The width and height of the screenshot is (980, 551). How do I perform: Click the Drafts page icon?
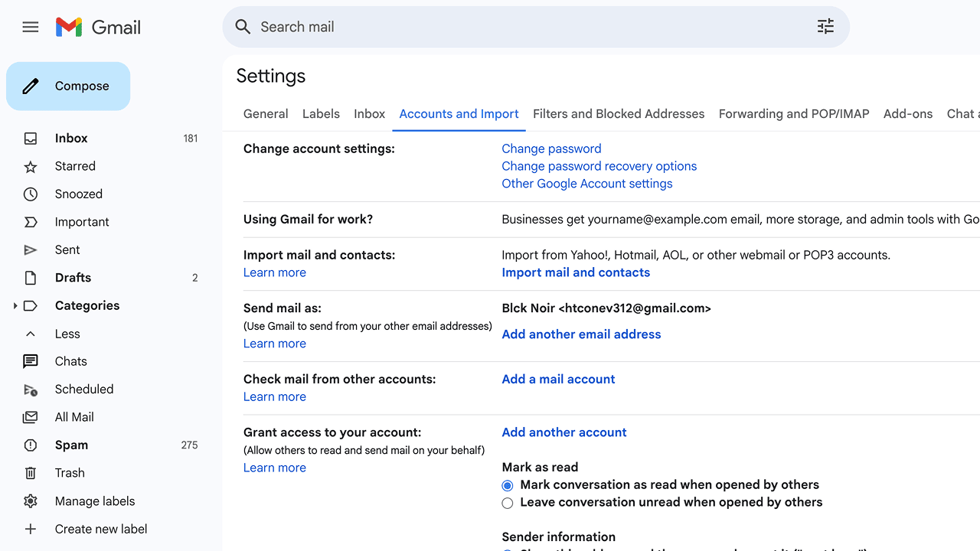(x=31, y=278)
